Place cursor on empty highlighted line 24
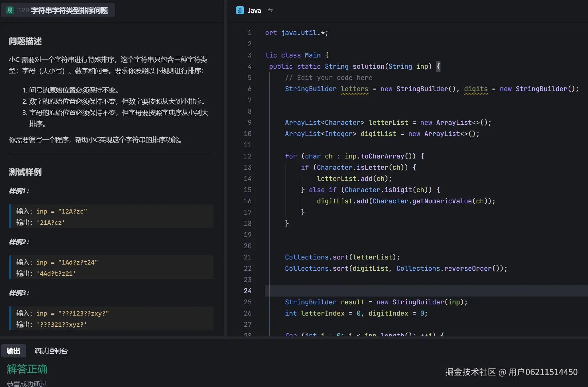Screen dimensions: 588x387 (426, 291)
